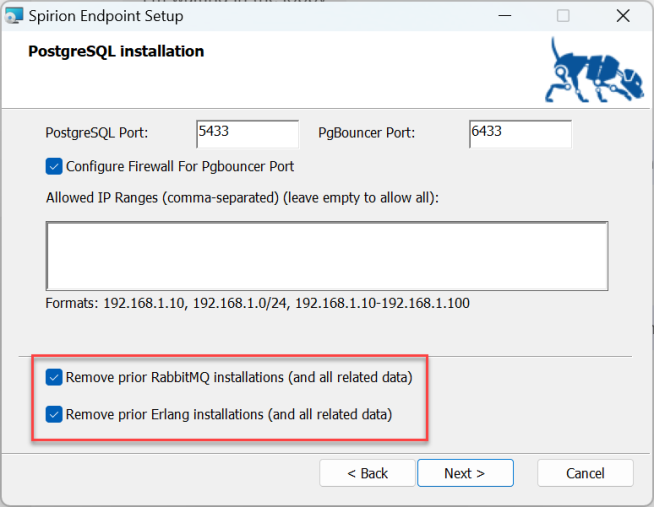Click inside the Allowed IP Ranges text box
The height and width of the screenshot is (507, 654).
[x=326, y=255]
